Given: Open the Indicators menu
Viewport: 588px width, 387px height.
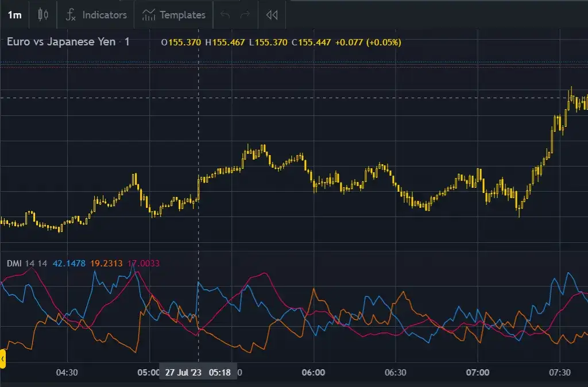Looking at the screenshot, I should [x=95, y=15].
